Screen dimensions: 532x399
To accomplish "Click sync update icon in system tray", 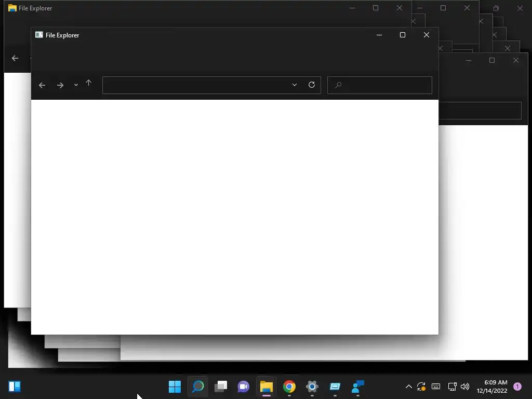I will tap(421, 387).
